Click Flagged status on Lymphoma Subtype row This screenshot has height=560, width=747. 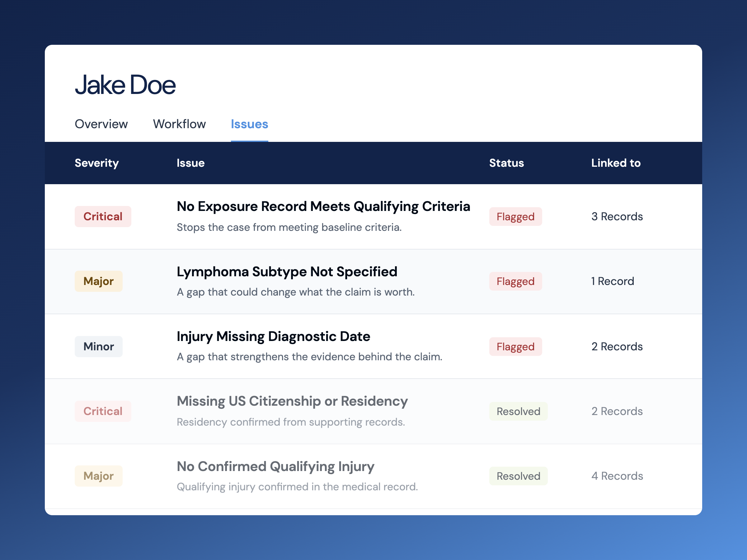(515, 281)
